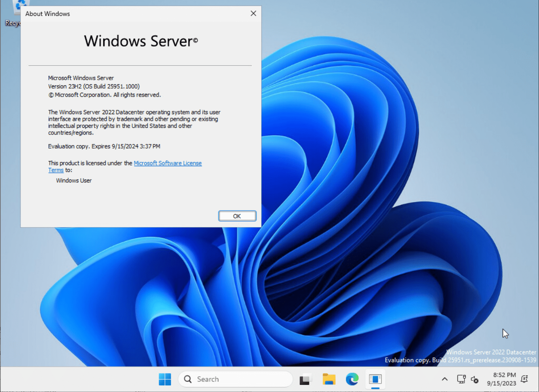Launch File Explorer from the taskbar
The height and width of the screenshot is (392, 539).
click(x=329, y=379)
